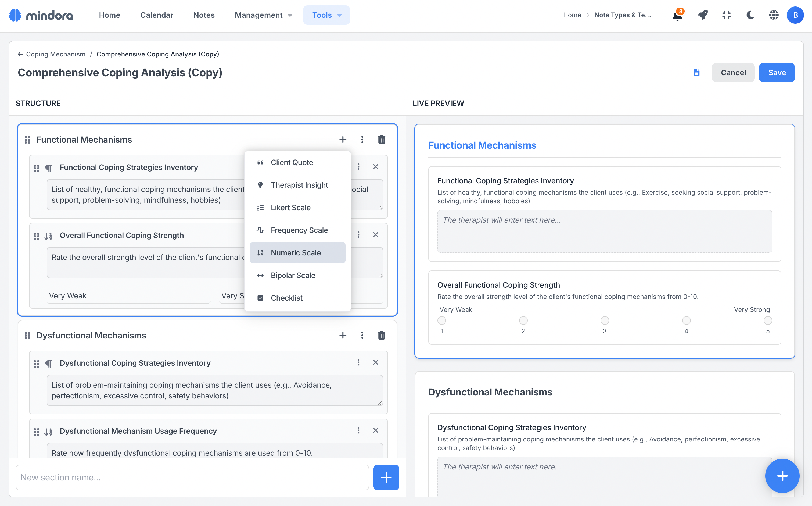Grab the Overall Functional Coping Strength drag handle
Image resolution: width=812 pixels, height=506 pixels.
(37, 236)
